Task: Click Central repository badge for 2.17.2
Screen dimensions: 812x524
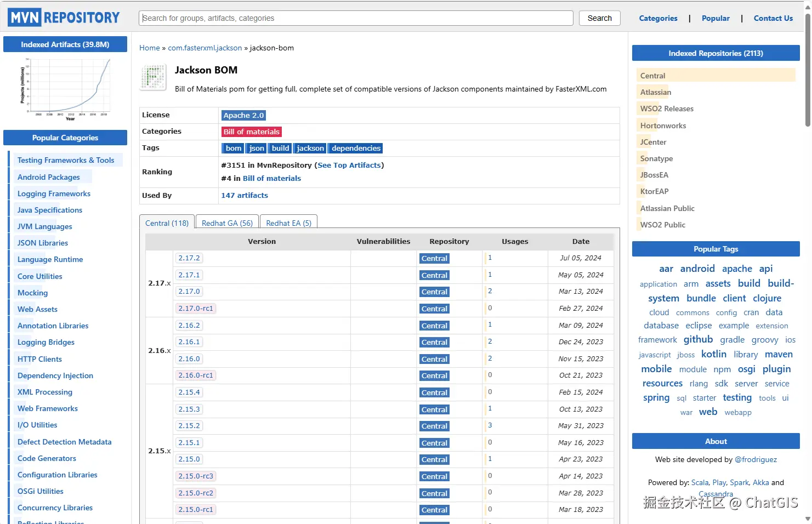Action: click(x=434, y=259)
